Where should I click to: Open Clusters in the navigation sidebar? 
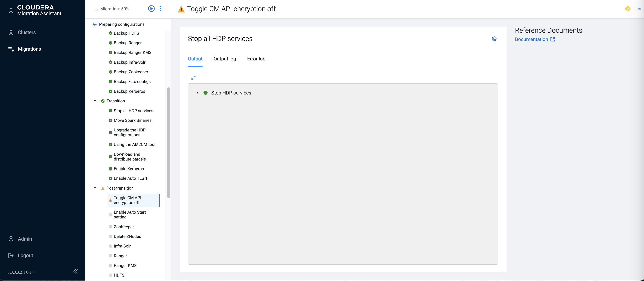click(x=27, y=33)
